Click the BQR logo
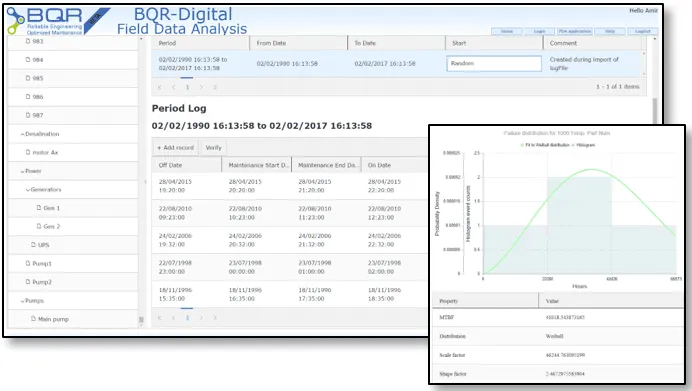692x391 pixels. click(x=45, y=20)
